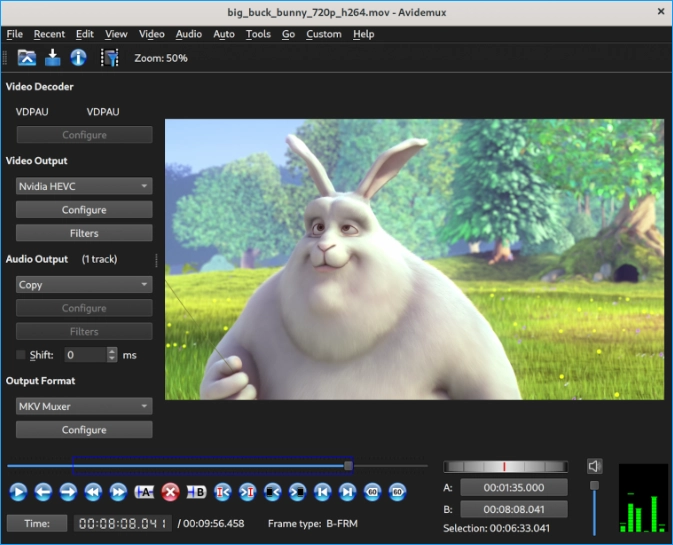Click the video preview of the bunny
673x545 pixels.
pos(414,259)
